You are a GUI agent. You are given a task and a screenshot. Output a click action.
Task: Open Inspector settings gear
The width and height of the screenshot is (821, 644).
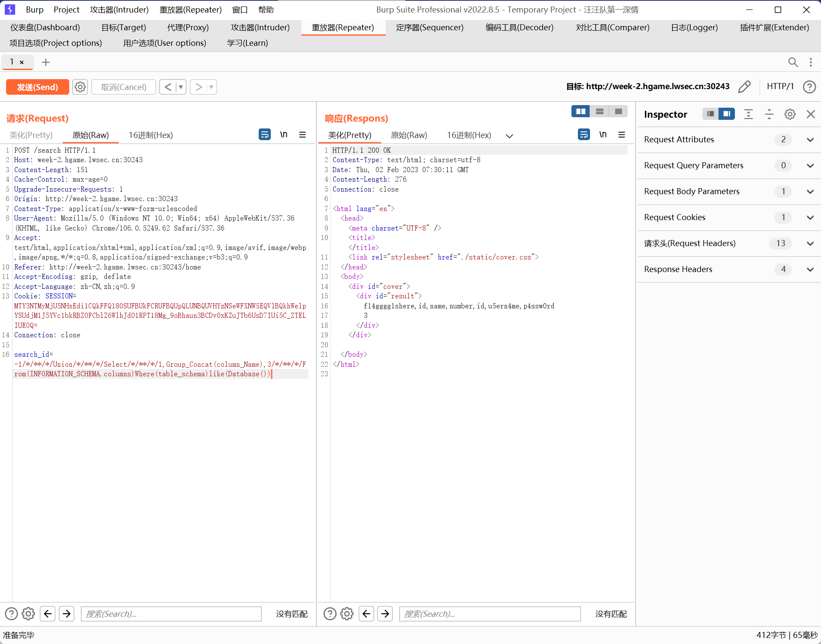point(790,114)
